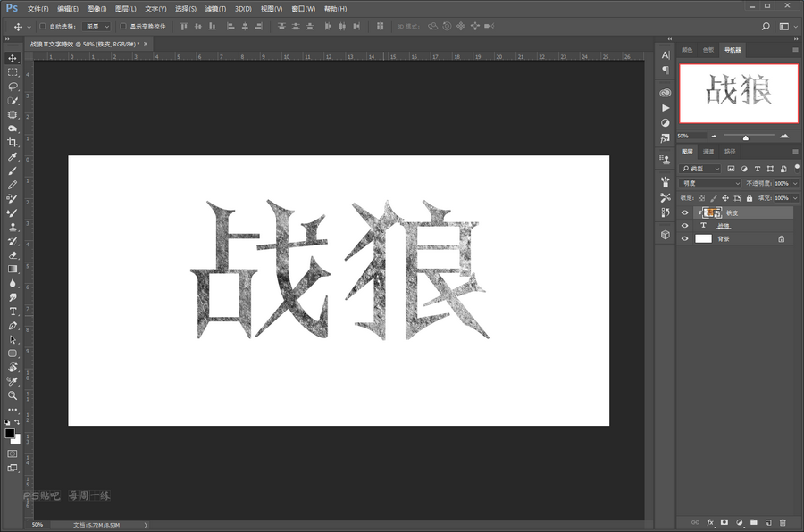The width and height of the screenshot is (804, 532).
Task: Open the workspace switcher dropdown
Action: click(x=788, y=27)
